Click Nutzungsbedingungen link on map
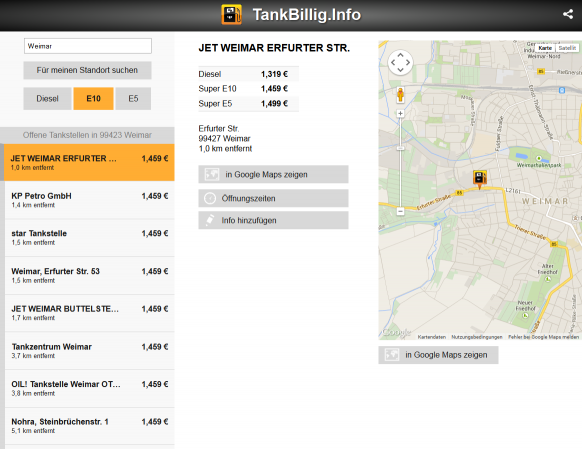The height and width of the screenshot is (449, 582). (477, 337)
